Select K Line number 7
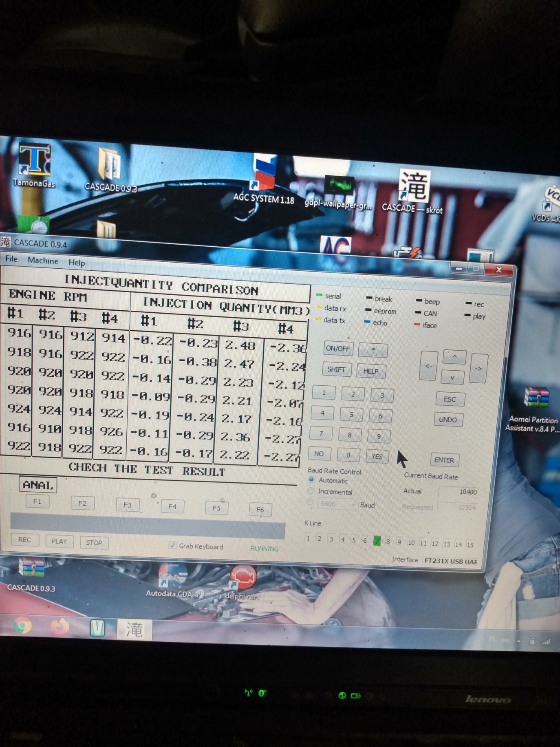The image size is (560, 747). click(377, 541)
